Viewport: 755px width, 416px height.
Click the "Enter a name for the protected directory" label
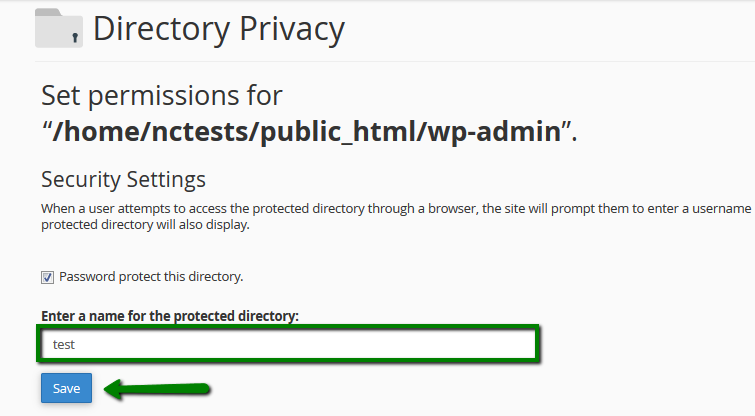(x=170, y=316)
